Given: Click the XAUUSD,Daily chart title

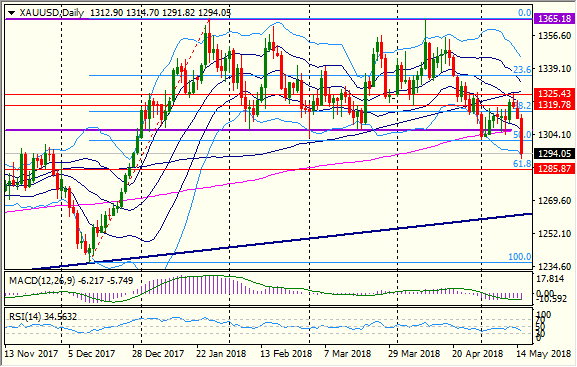Looking at the screenshot, I should (52, 13).
